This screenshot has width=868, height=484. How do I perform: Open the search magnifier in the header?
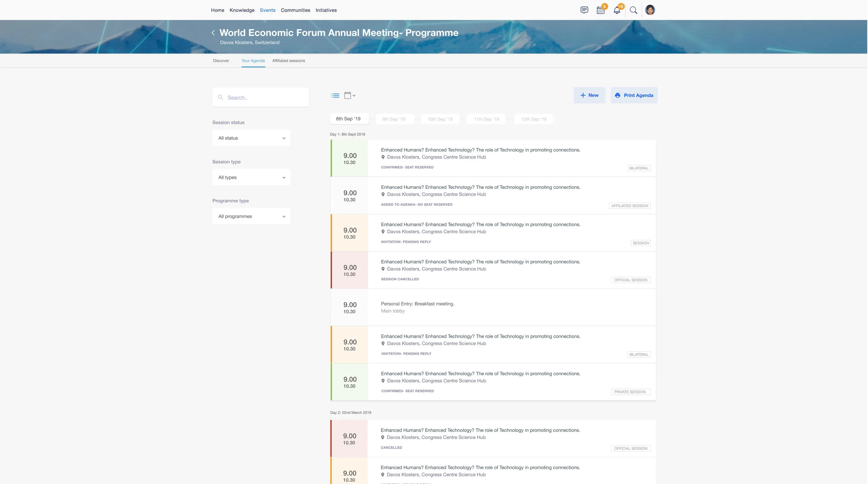click(634, 10)
